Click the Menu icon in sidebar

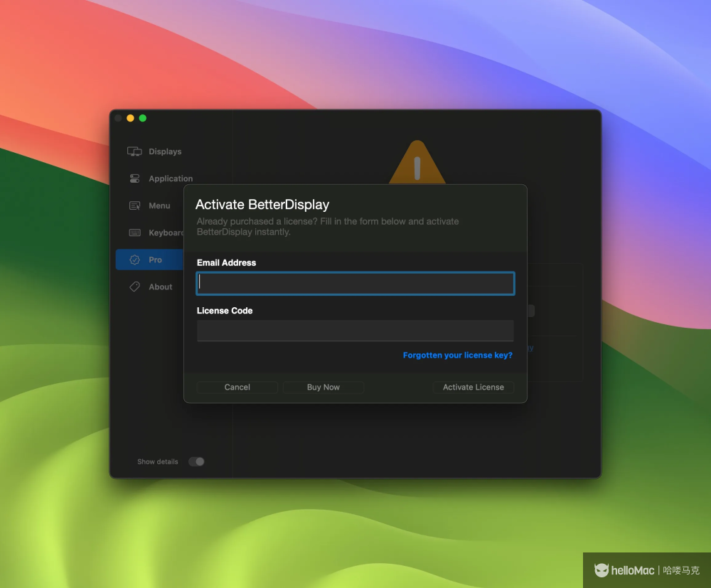point(134,205)
